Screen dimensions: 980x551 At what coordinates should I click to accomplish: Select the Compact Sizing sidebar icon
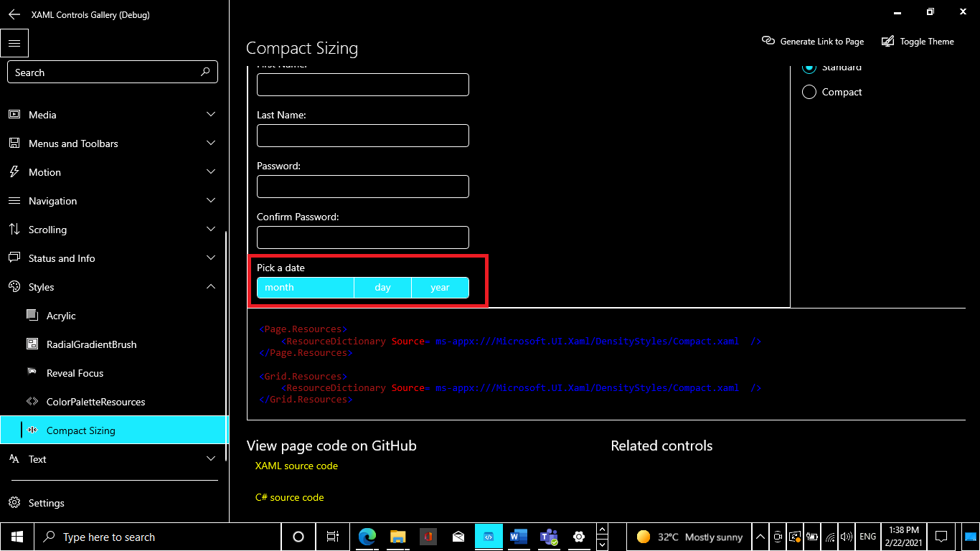[x=32, y=430]
